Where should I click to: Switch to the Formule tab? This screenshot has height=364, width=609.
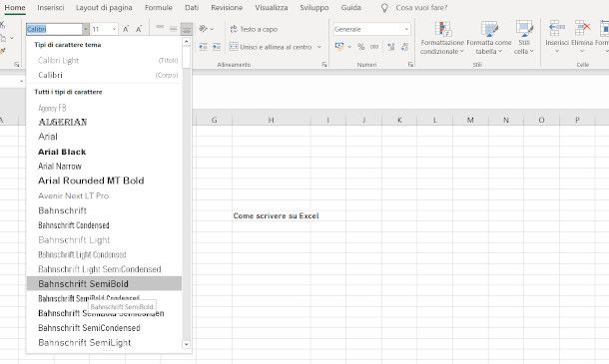159,7
